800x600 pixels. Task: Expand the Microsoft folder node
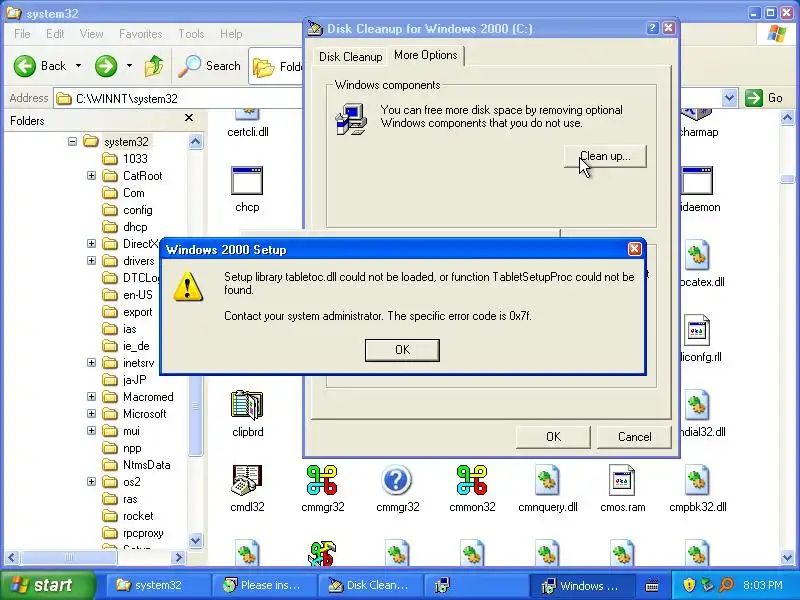[x=91, y=414]
